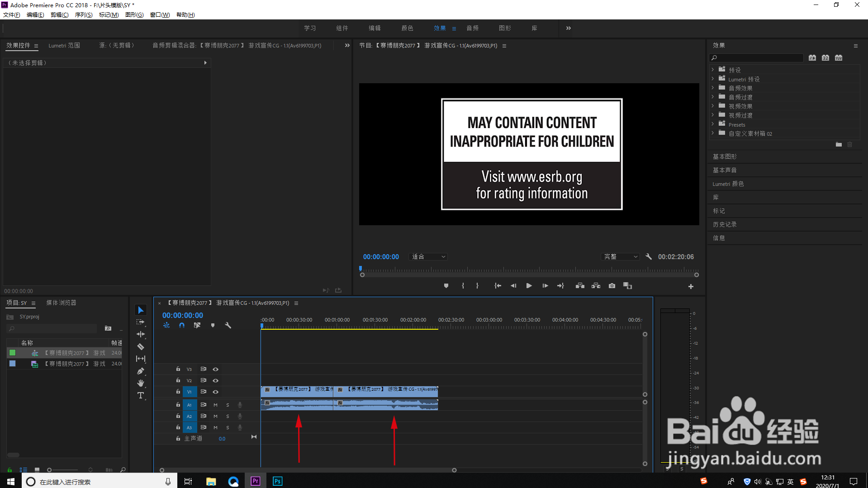Select the Type tool

point(141,395)
